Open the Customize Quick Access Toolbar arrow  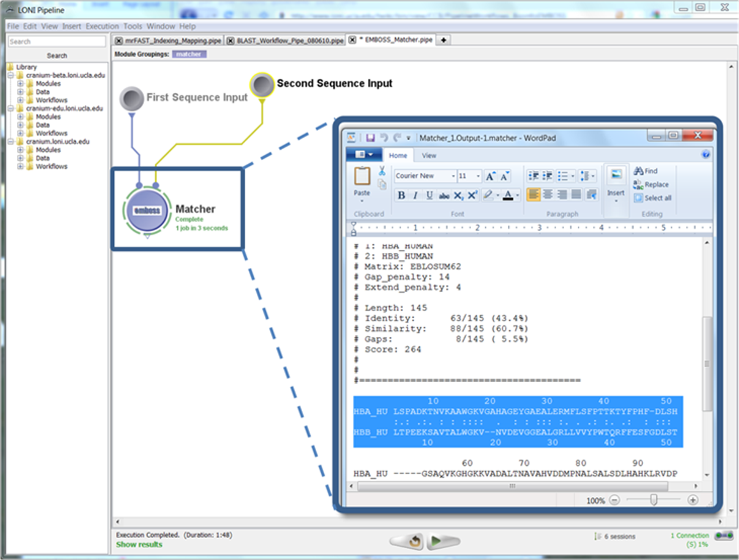coord(409,138)
